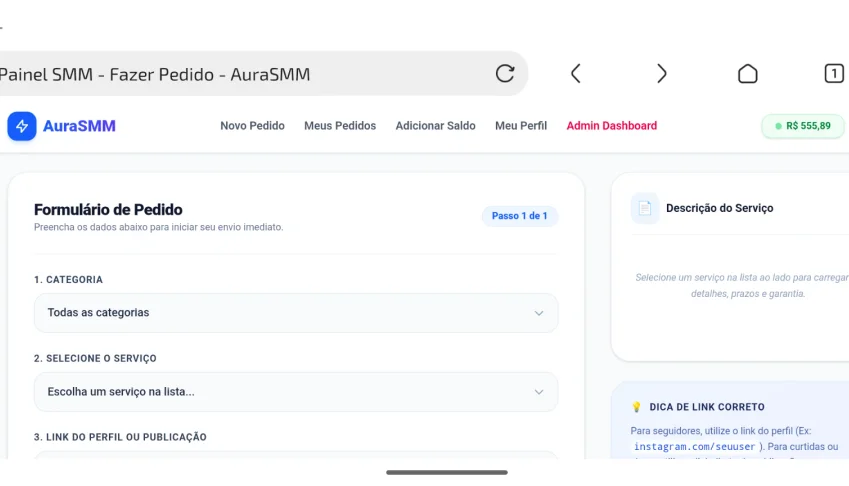Click the R$ 555,89 balance badge
The width and height of the screenshot is (849, 486).
803,126
